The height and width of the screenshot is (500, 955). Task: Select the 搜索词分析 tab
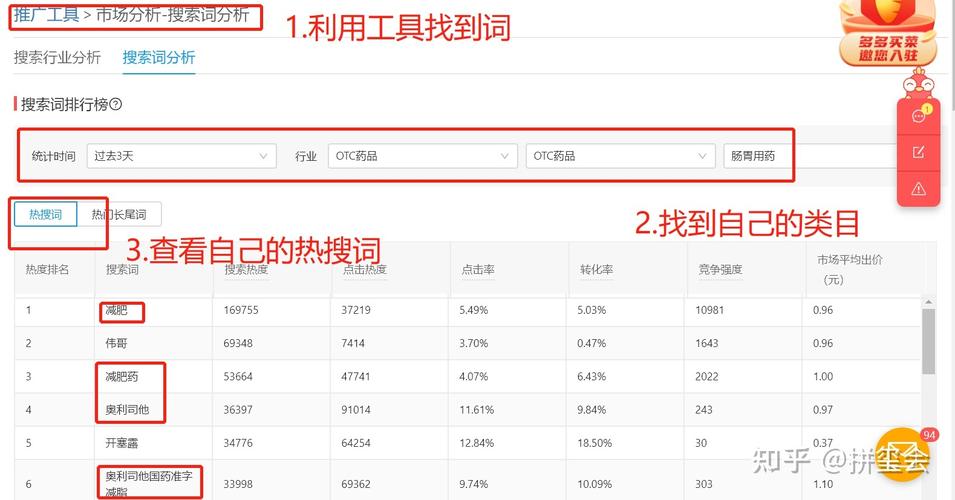[158, 57]
